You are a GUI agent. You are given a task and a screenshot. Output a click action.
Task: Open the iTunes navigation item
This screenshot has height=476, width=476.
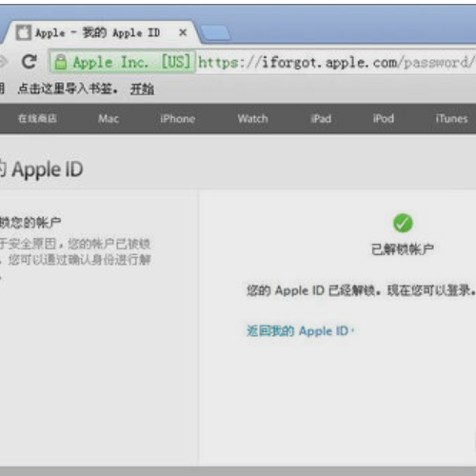[451, 119]
